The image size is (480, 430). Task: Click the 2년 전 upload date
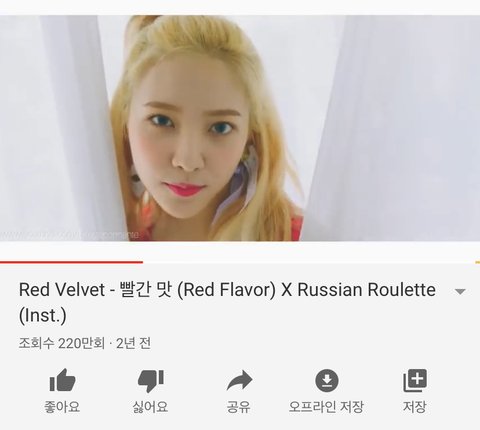(x=134, y=343)
